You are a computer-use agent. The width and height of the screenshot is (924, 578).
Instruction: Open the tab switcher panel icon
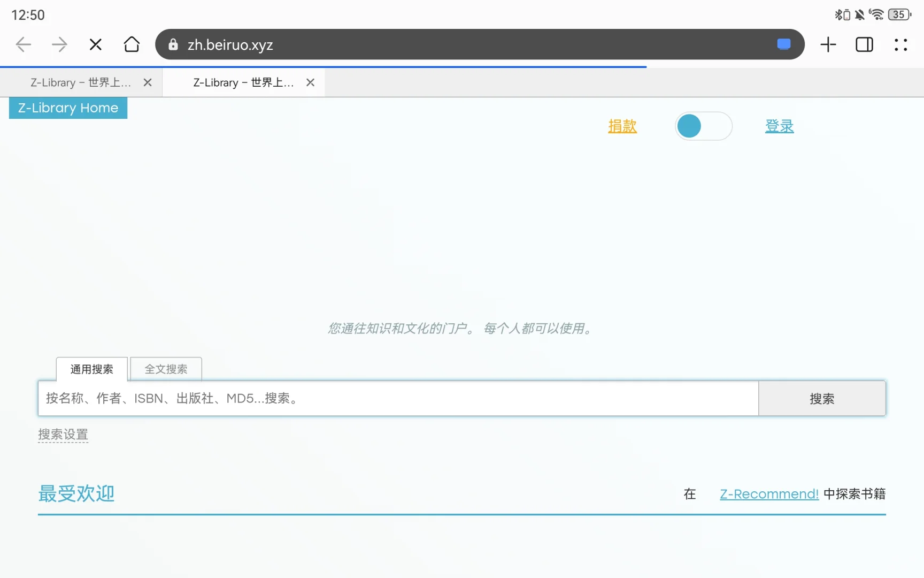865,44
